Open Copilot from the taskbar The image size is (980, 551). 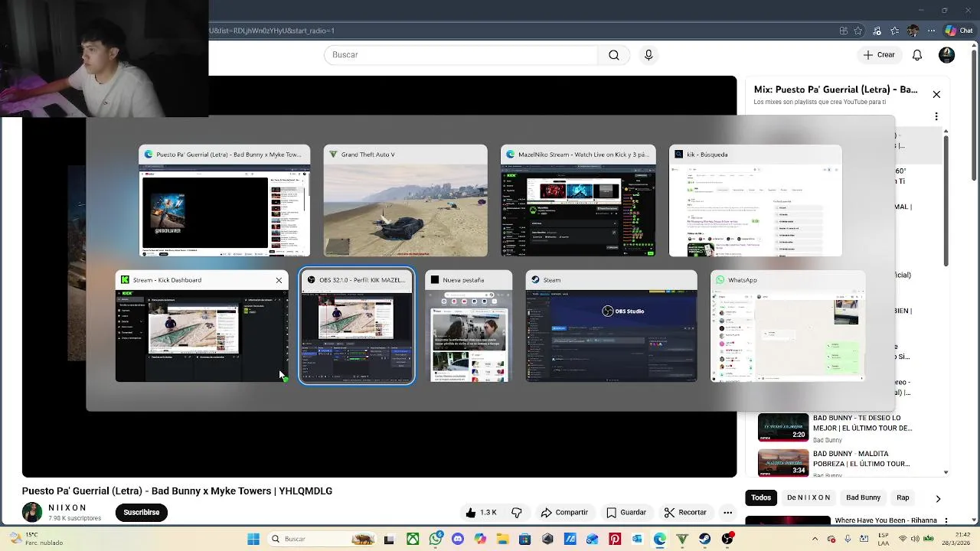(480, 539)
